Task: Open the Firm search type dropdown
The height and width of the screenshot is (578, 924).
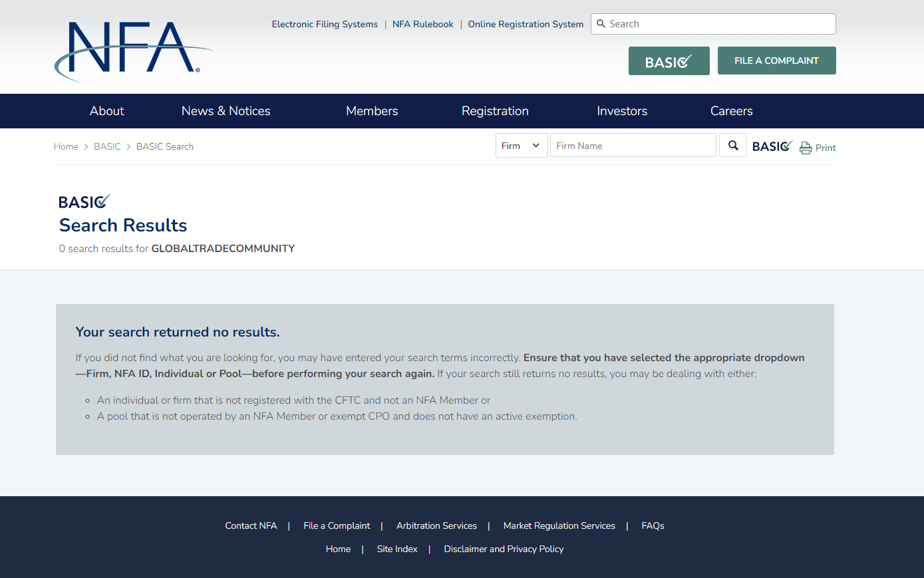Action: (x=521, y=146)
